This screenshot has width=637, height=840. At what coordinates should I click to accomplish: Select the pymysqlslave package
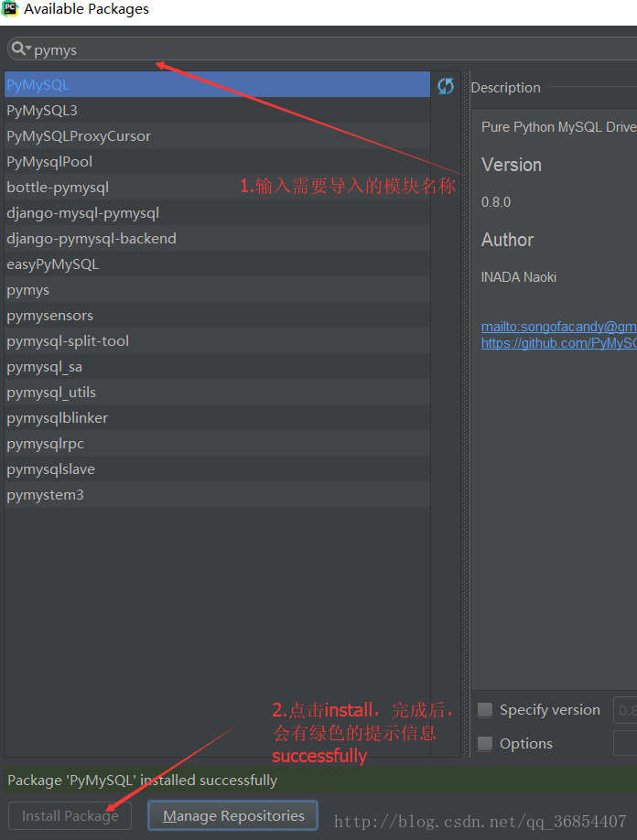[x=217, y=469]
